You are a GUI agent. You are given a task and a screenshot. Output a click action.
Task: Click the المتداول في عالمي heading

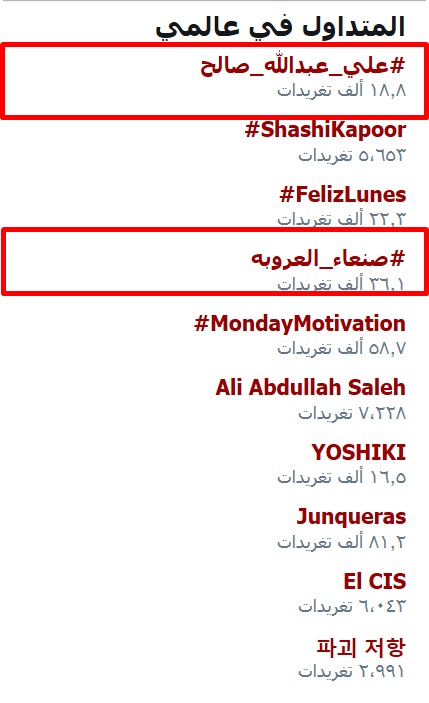(280, 26)
